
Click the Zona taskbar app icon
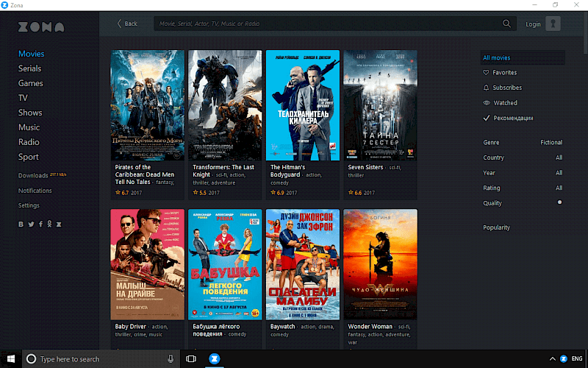[x=214, y=359]
